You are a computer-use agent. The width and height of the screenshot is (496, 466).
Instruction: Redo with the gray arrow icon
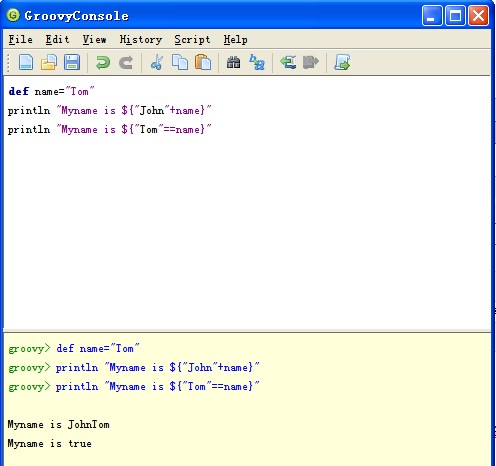point(126,63)
